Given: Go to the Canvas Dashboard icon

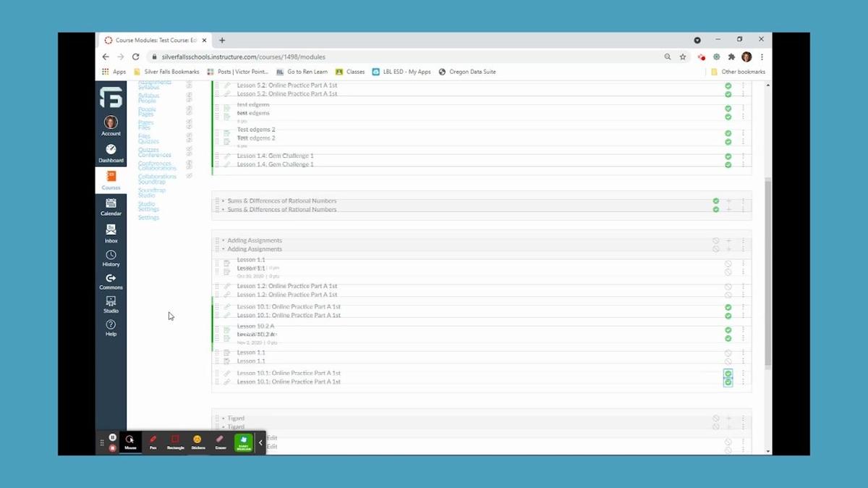Looking at the screenshot, I should pyautogui.click(x=111, y=153).
